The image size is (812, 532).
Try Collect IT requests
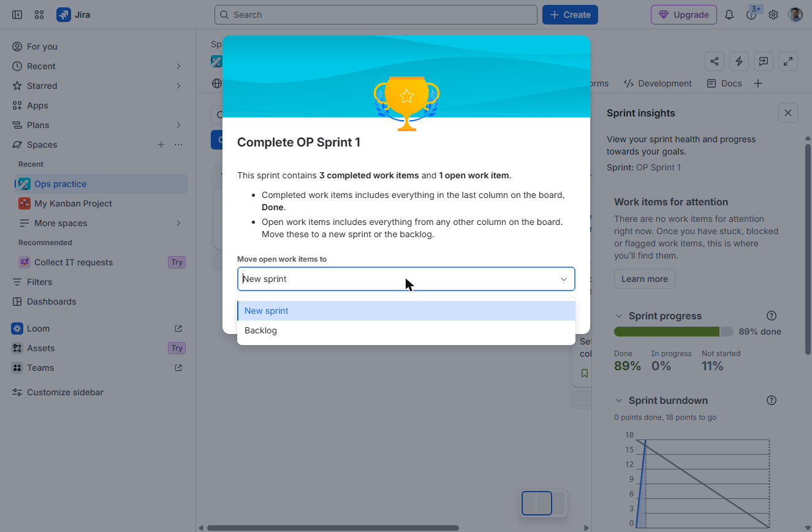point(177,262)
